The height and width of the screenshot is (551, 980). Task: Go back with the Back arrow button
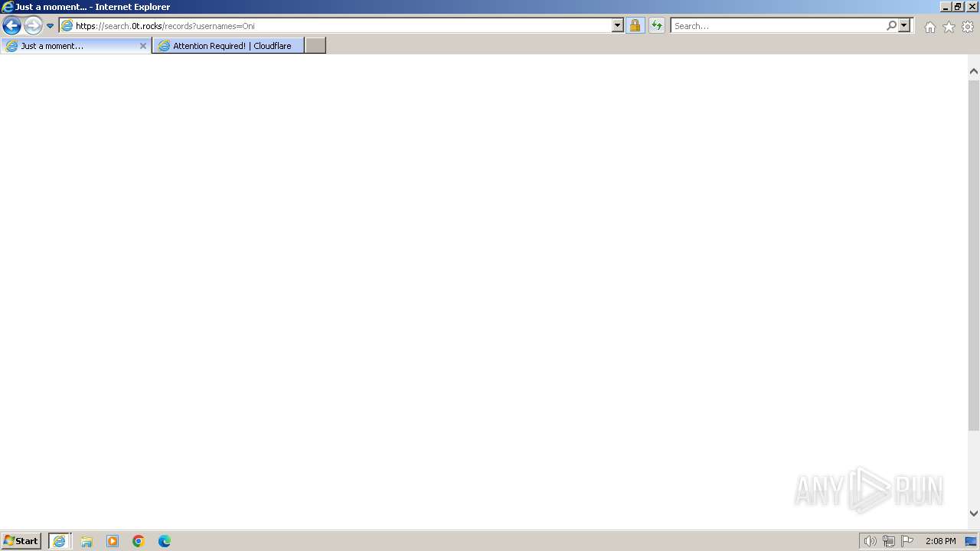(x=11, y=25)
